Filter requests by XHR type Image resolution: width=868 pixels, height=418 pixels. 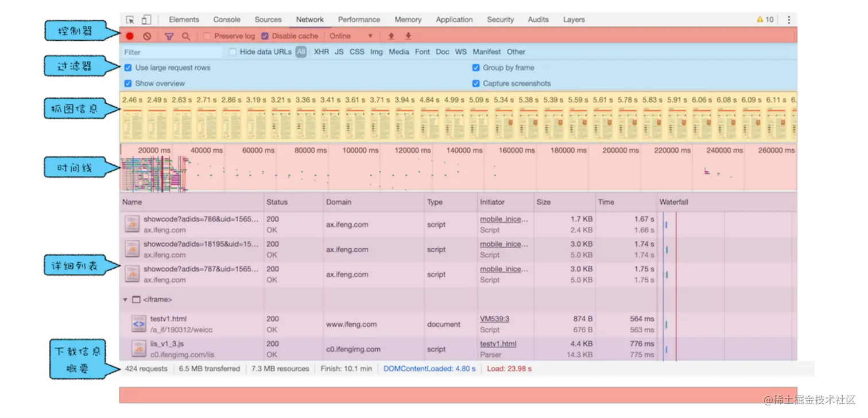point(321,52)
